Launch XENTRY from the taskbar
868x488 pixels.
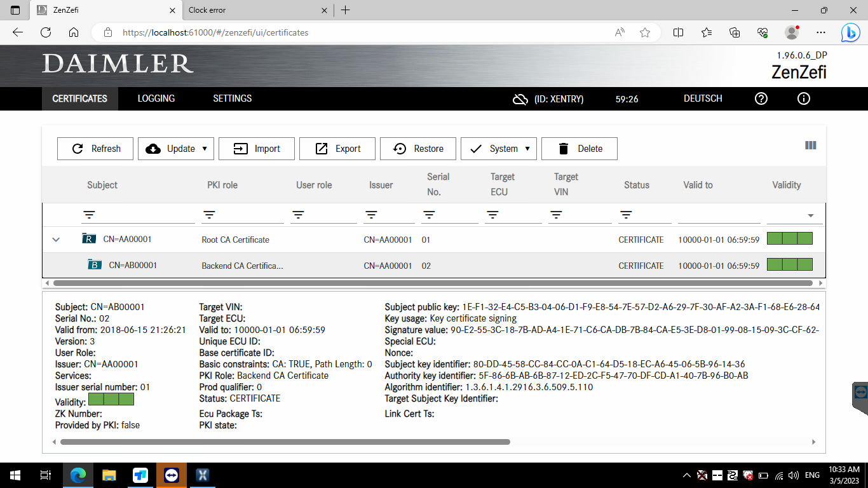click(x=202, y=475)
